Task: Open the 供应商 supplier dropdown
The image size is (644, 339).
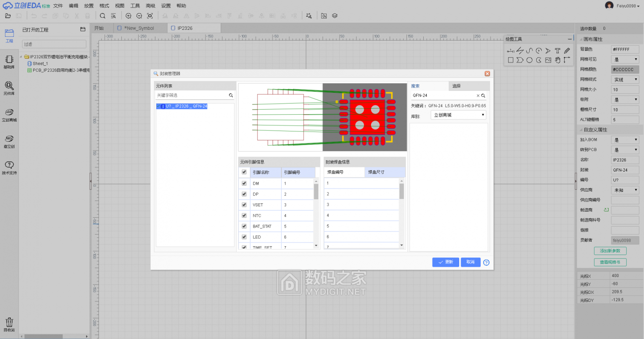Action: [x=625, y=190]
